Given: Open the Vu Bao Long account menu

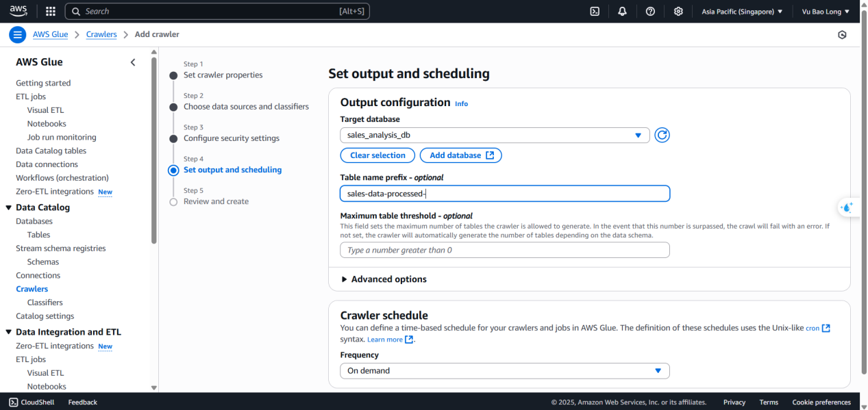Looking at the screenshot, I should [x=826, y=11].
